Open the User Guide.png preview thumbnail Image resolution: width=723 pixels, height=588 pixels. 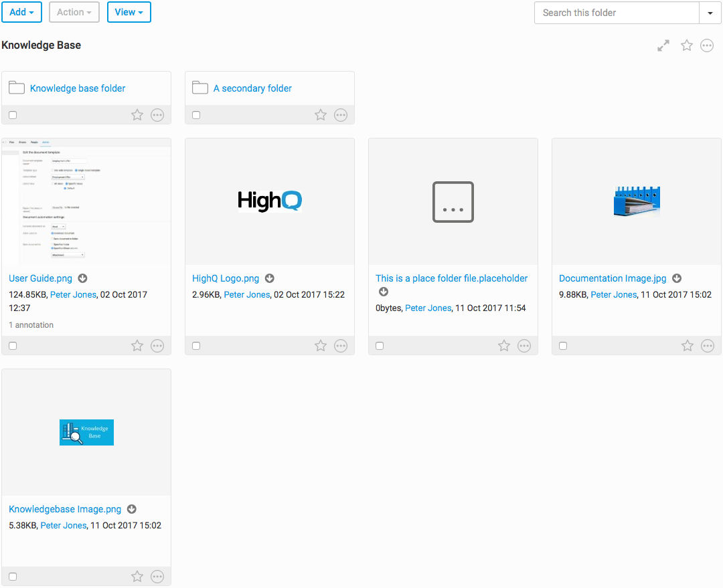coord(86,201)
